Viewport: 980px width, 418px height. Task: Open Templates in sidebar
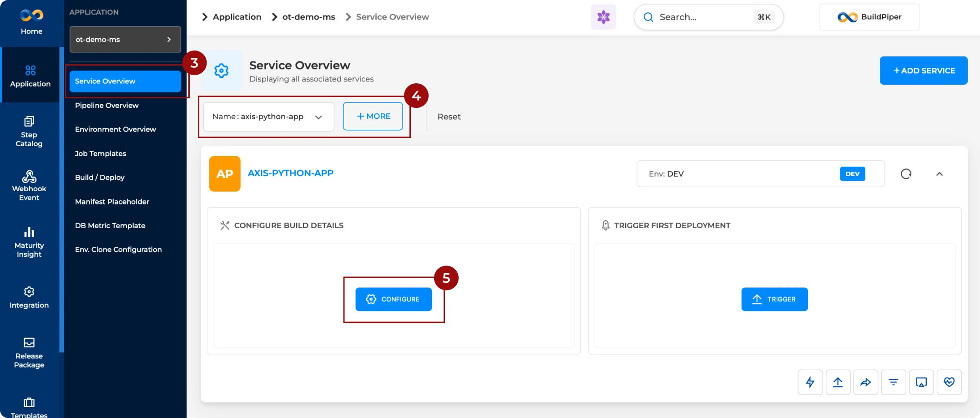point(29,408)
